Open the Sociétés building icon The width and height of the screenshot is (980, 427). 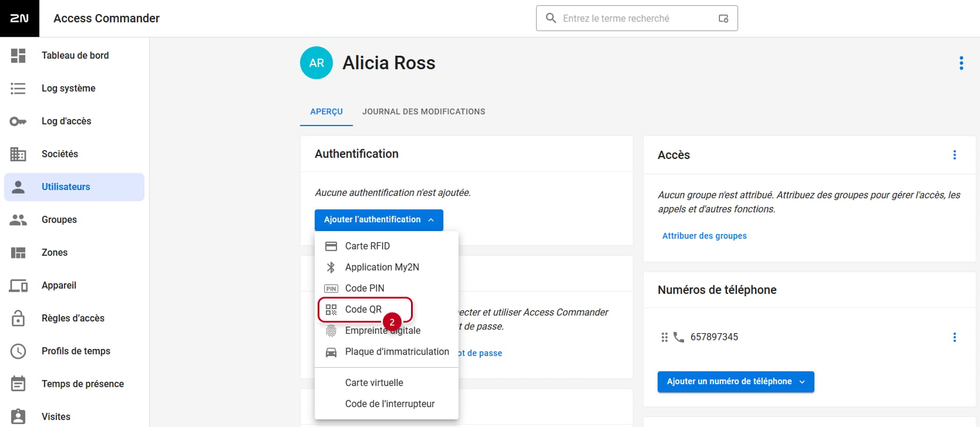tap(18, 154)
